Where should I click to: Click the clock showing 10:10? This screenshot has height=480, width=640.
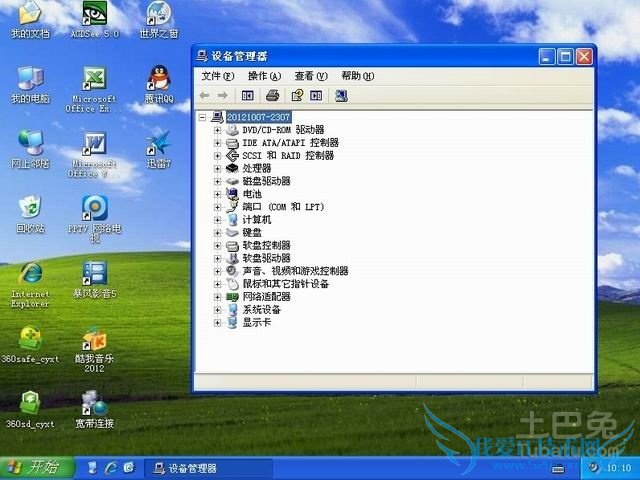[619, 468]
